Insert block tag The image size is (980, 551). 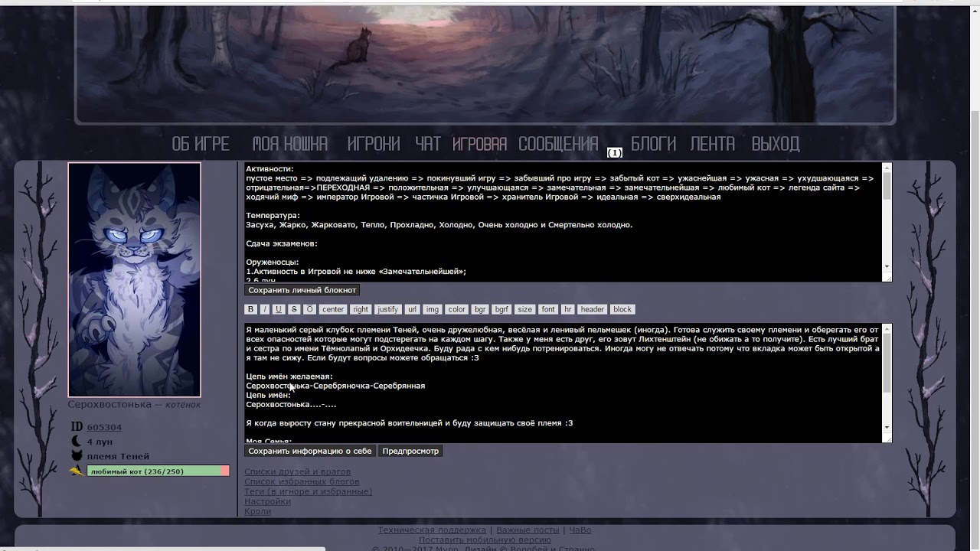622,309
